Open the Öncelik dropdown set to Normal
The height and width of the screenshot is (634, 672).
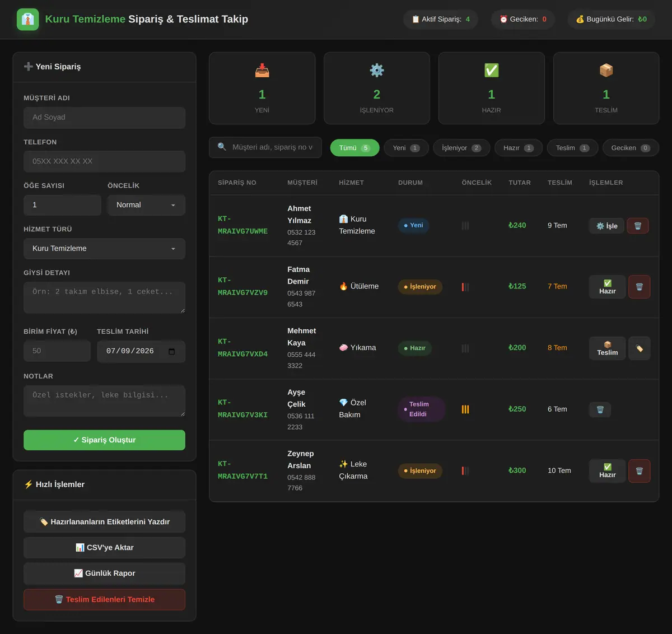[146, 205]
